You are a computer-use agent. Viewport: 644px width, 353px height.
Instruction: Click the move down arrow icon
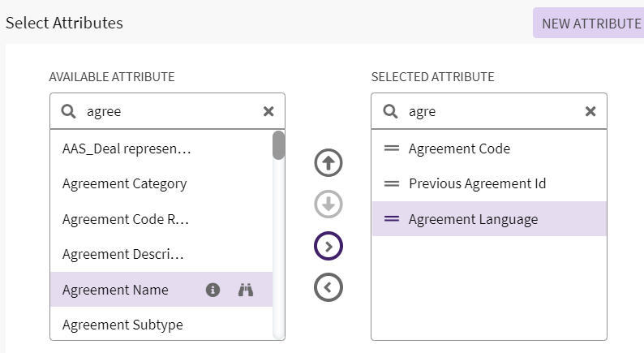click(328, 204)
